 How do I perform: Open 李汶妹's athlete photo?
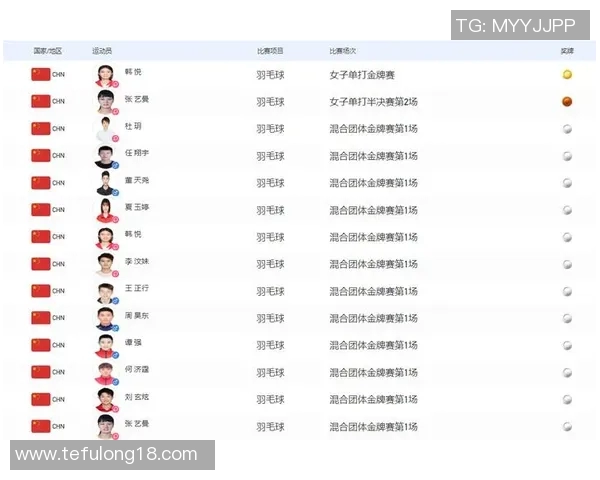(x=105, y=264)
